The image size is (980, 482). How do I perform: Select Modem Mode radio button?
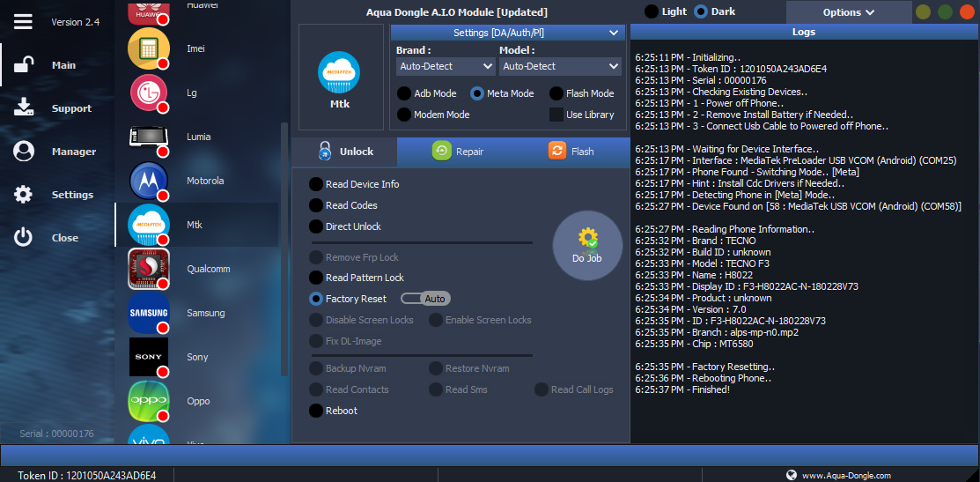404,115
